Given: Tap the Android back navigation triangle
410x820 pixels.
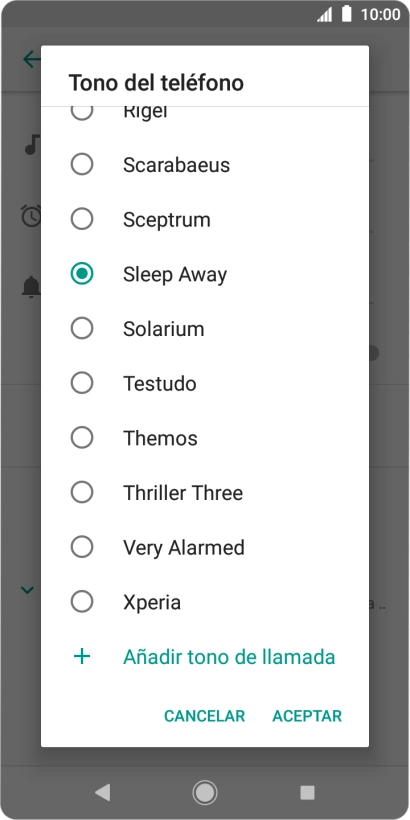Looking at the screenshot, I should tap(102, 793).
